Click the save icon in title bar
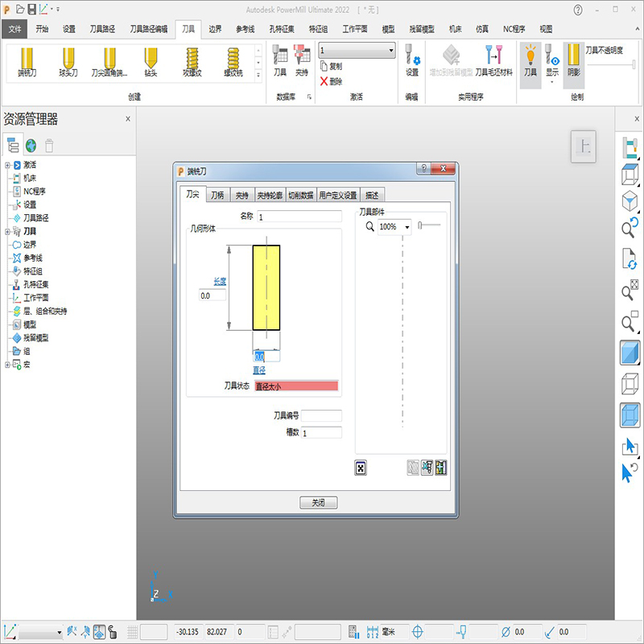The height and width of the screenshot is (644, 644). pos(31,9)
